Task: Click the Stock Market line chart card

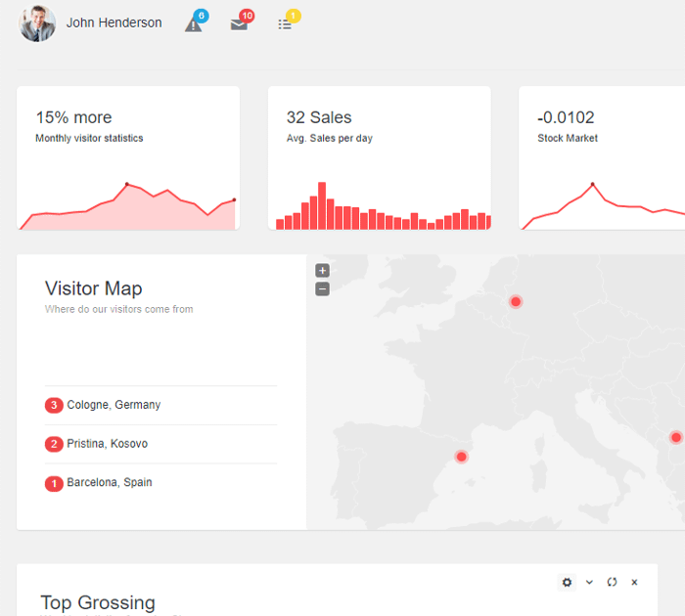Action: pos(601,157)
